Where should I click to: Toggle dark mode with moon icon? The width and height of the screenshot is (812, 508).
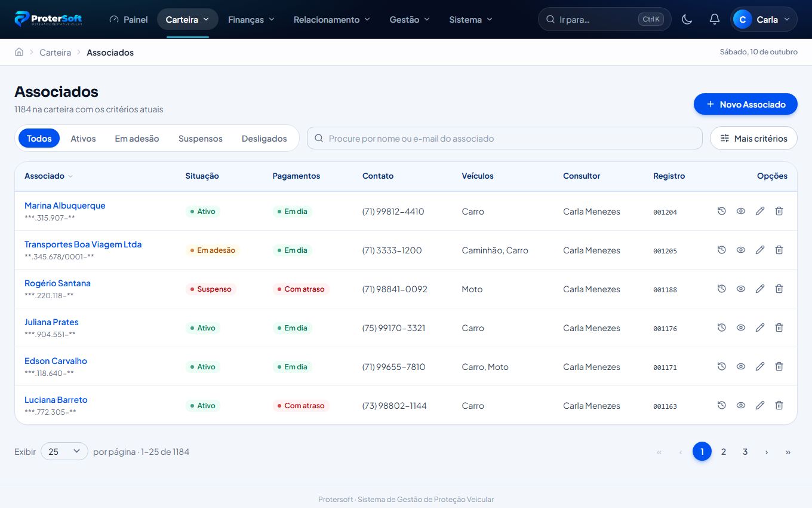pyautogui.click(x=687, y=19)
